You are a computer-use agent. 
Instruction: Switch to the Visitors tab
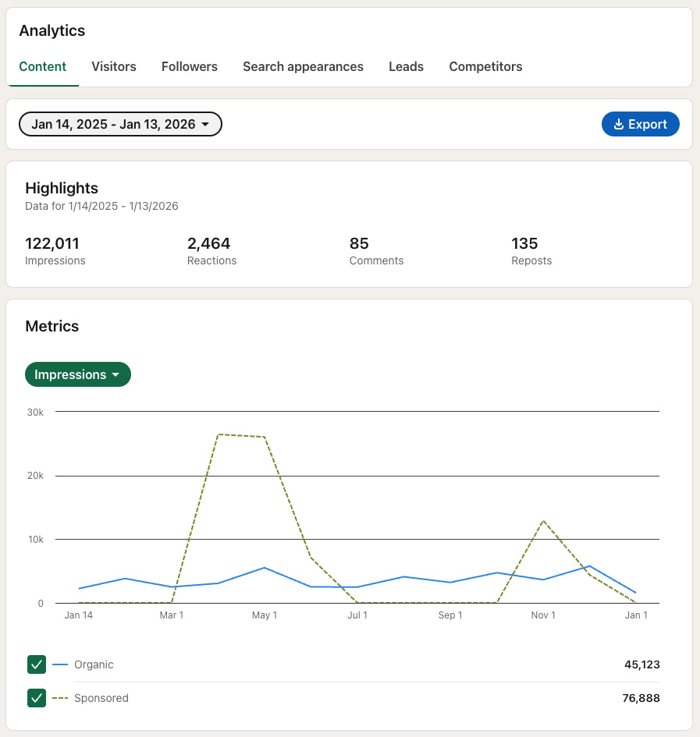(114, 67)
